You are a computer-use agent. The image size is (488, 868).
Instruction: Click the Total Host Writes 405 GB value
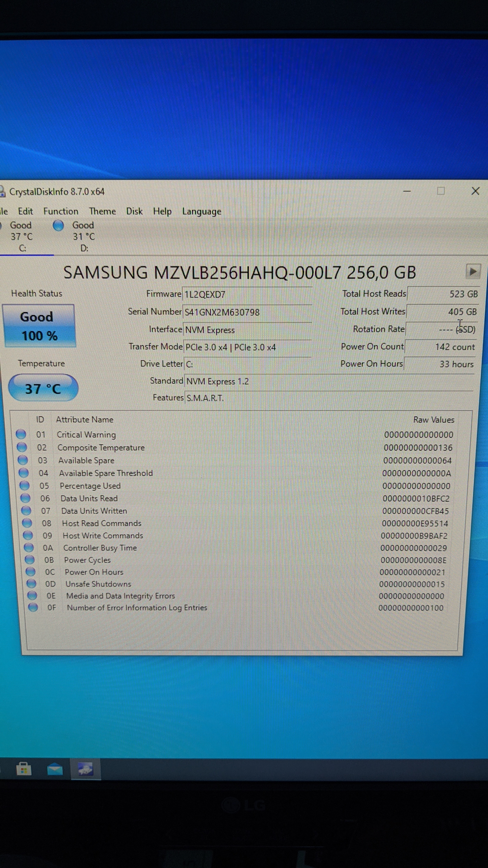point(442,312)
